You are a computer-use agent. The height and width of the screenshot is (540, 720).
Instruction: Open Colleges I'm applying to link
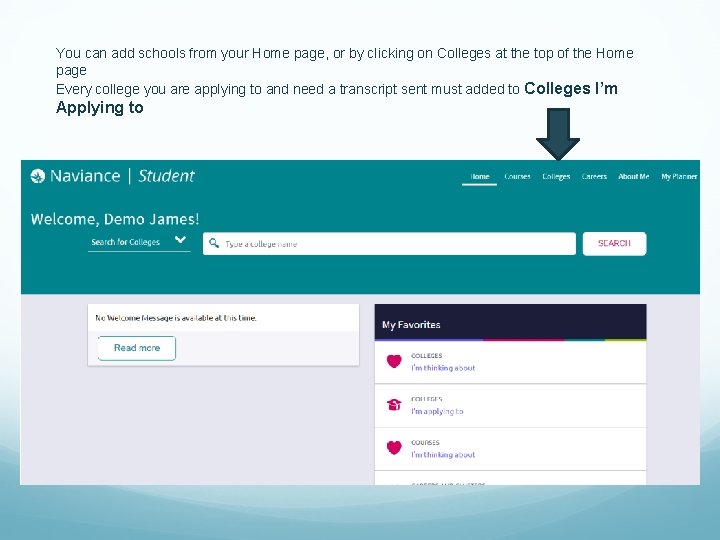[x=437, y=411]
